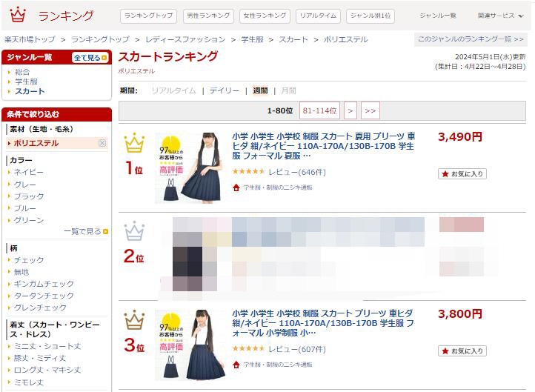Add the 3,800円 skirt to お気に入り

click(x=462, y=351)
